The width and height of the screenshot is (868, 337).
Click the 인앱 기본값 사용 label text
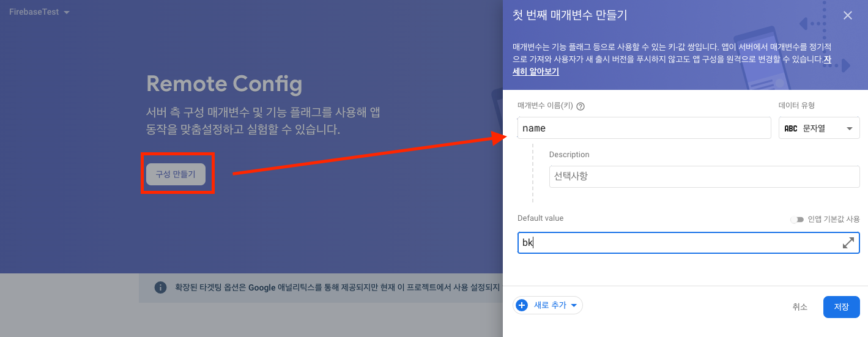tap(833, 219)
